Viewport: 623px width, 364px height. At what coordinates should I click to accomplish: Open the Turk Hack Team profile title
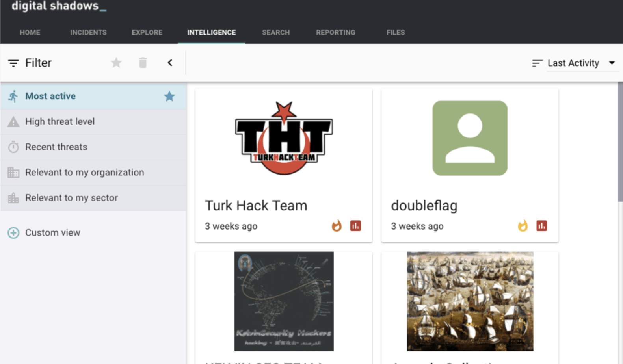coord(256,206)
